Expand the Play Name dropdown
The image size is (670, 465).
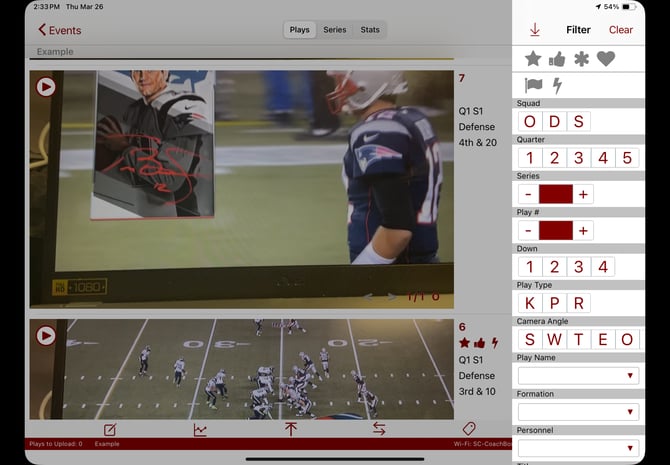point(578,376)
